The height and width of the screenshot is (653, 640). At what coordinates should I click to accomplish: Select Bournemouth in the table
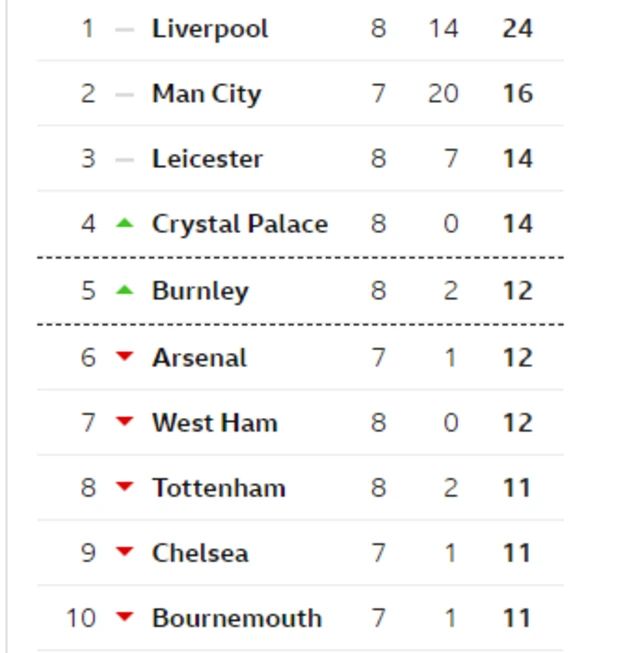[x=236, y=618]
